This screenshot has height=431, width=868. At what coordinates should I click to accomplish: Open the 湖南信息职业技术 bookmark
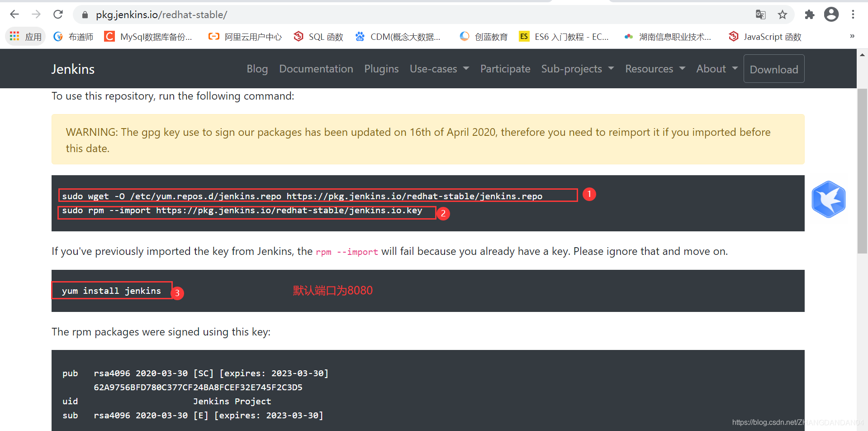pyautogui.click(x=668, y=37)
